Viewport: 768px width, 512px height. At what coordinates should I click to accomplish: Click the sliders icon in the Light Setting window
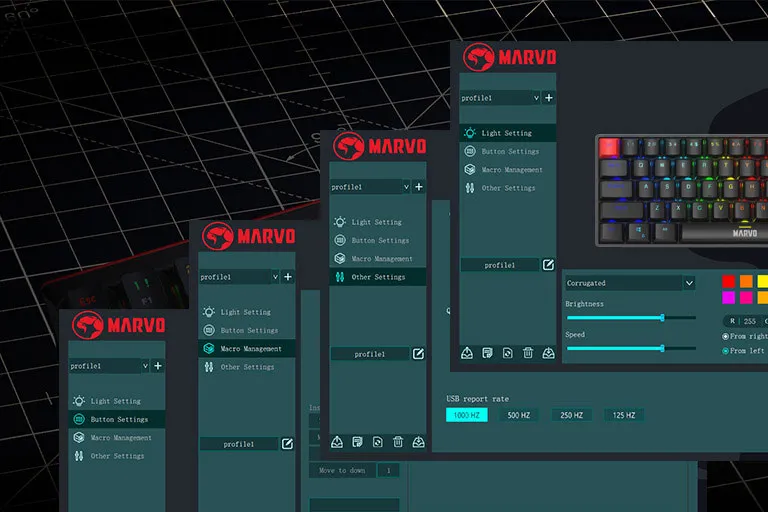tap(470, 188)
